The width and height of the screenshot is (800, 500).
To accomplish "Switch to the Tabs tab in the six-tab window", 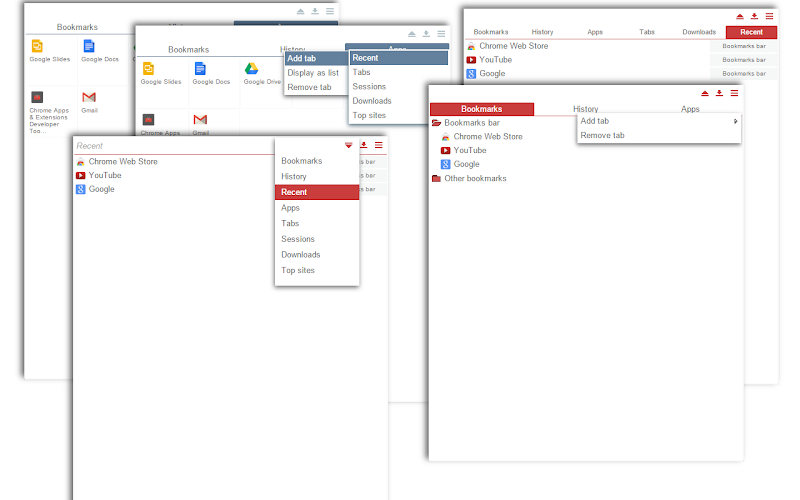I will coord(647,32).
